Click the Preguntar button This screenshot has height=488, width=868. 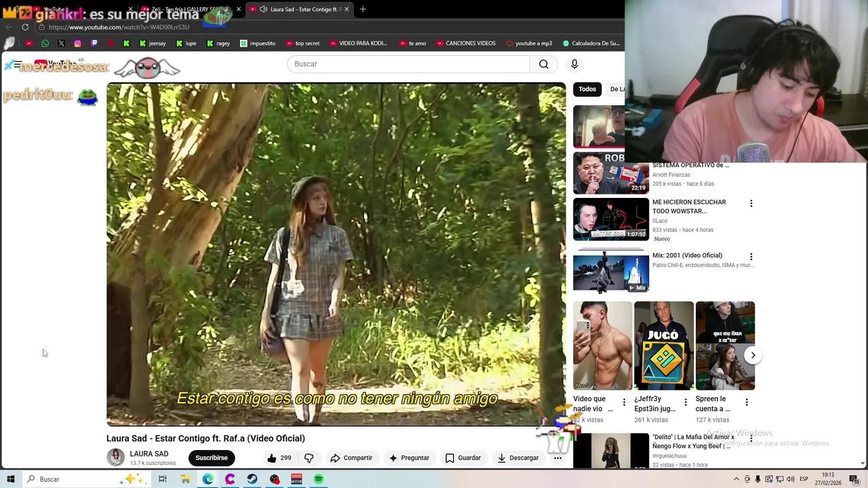coord(409,457)
